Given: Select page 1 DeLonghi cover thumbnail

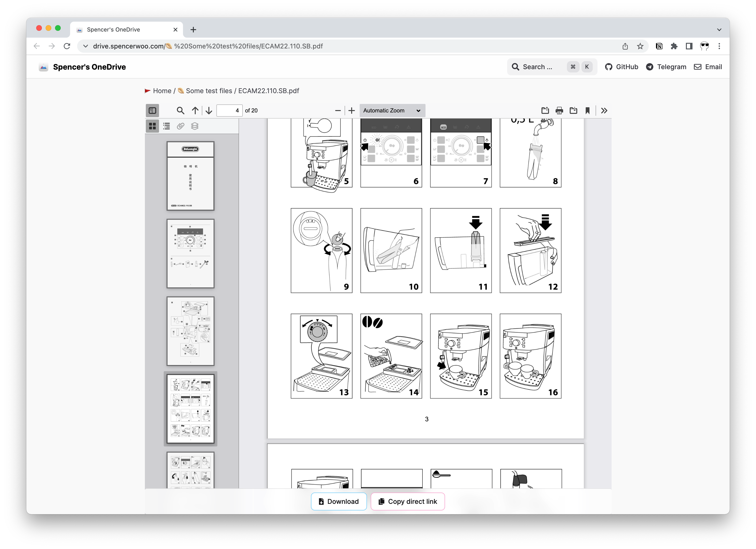Looking at the screenshot, I should tap(190, 176).
